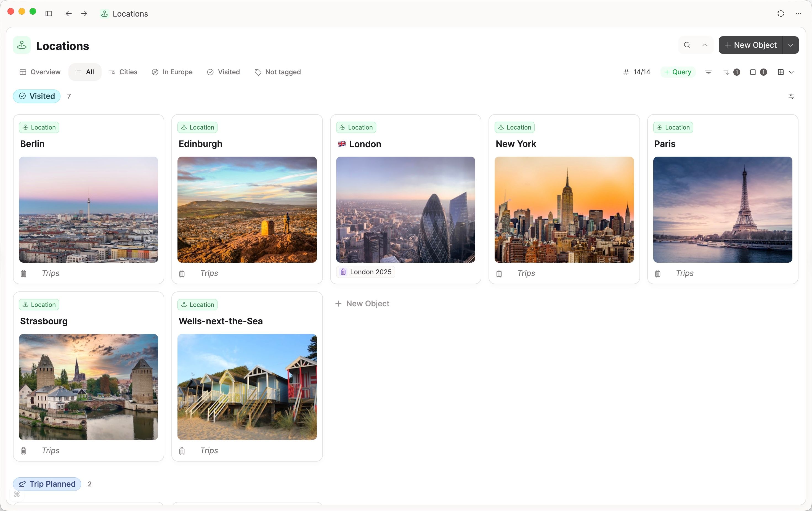Viewport: 812px width, 511px height.
Task: Click the delete icon on the Berlin card
Action: pos(23,273)
